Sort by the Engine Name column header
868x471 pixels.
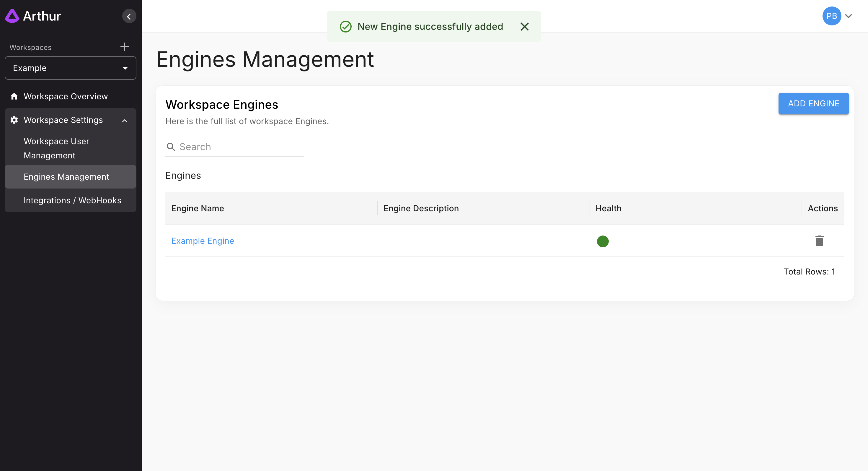click(198, 208)
